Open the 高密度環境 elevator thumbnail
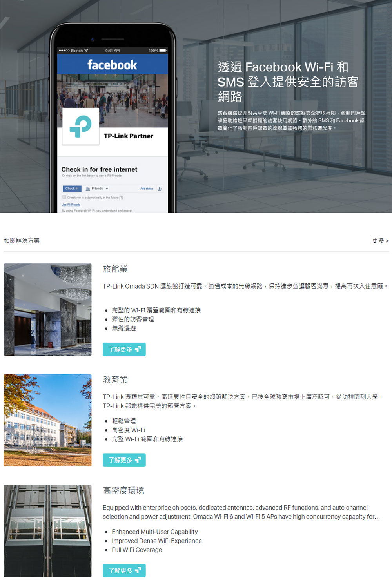Image resolution: width=392 pixels, height=588 pixels. pyautogui.click(x=47, y=531)
